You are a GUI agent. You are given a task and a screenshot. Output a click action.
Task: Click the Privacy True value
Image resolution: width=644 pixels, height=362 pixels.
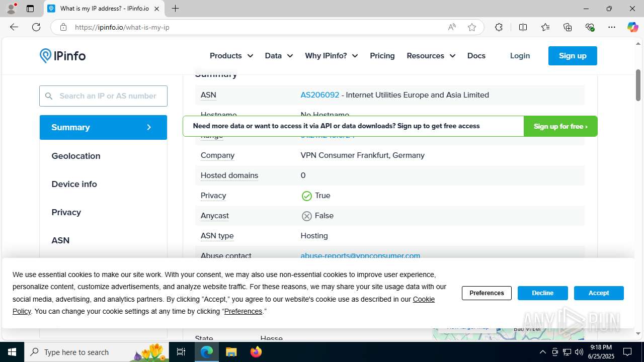pyautogui.click(x=316, y=196)
